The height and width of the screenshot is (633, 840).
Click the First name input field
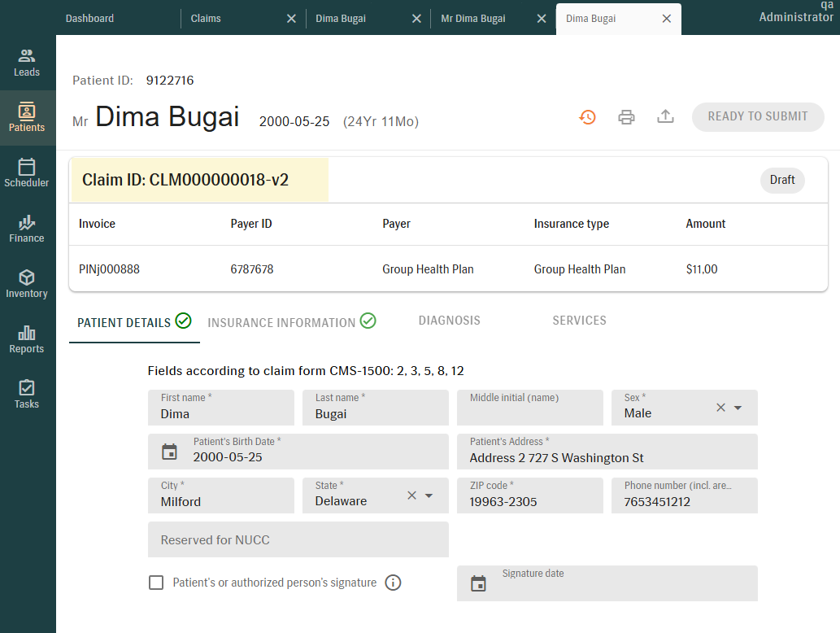(x=220, y=408)
